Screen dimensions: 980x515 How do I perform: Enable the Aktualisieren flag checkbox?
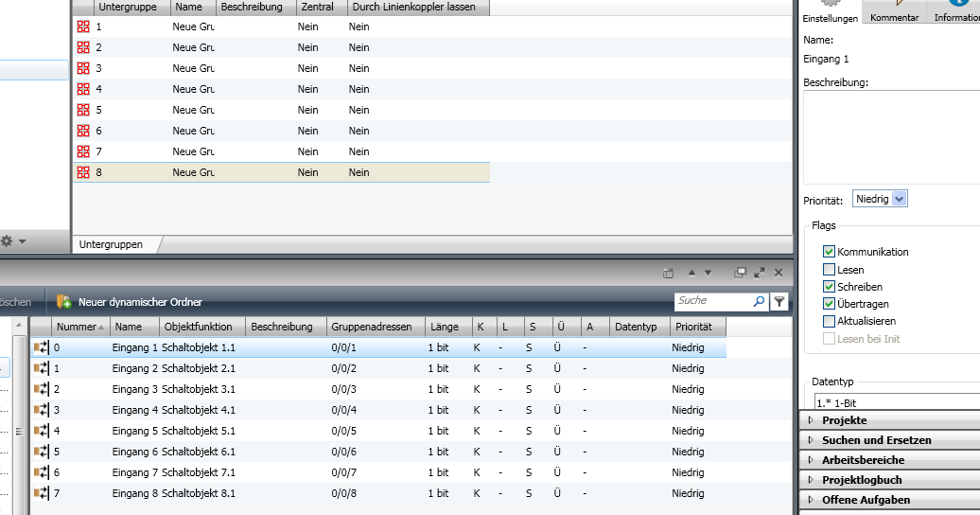coord(829,322)
